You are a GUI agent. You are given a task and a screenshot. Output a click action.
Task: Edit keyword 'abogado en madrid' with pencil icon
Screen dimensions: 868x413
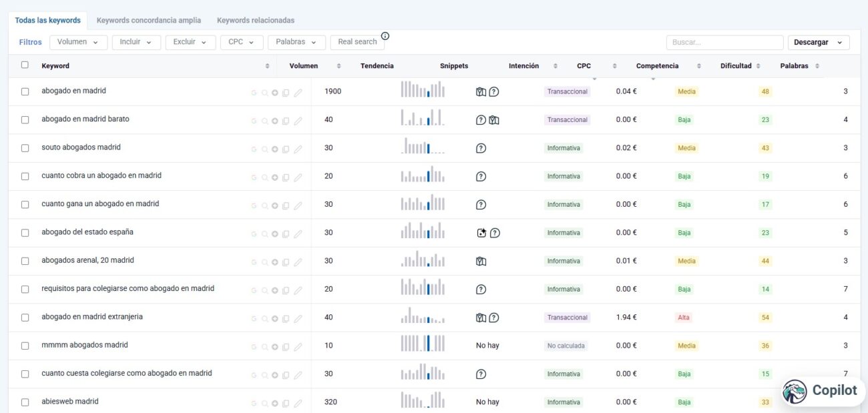[x=298, y=93]
